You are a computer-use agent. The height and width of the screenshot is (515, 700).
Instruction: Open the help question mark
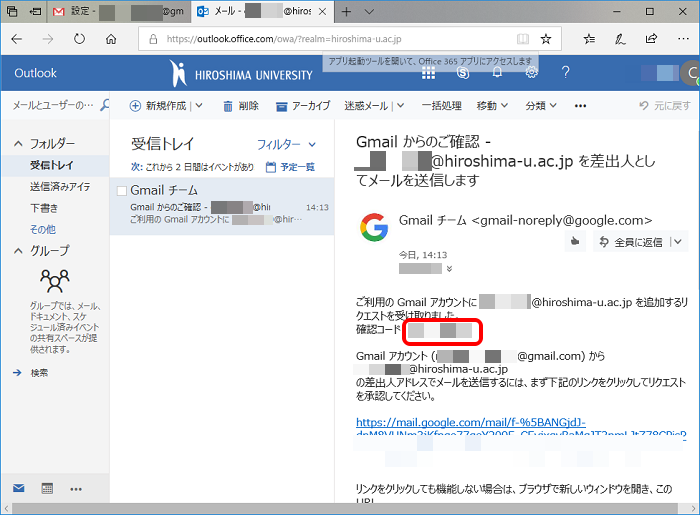pos(565,72)
